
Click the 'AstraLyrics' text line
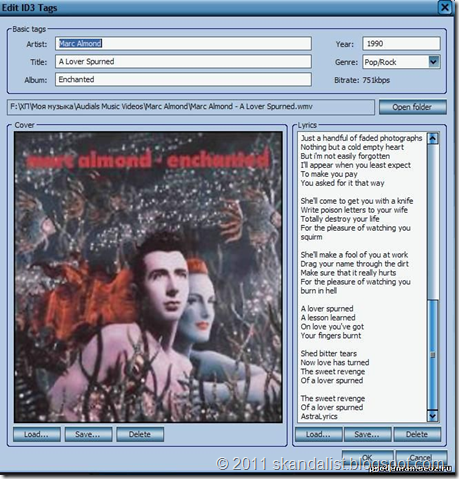[x=319, y=416]
